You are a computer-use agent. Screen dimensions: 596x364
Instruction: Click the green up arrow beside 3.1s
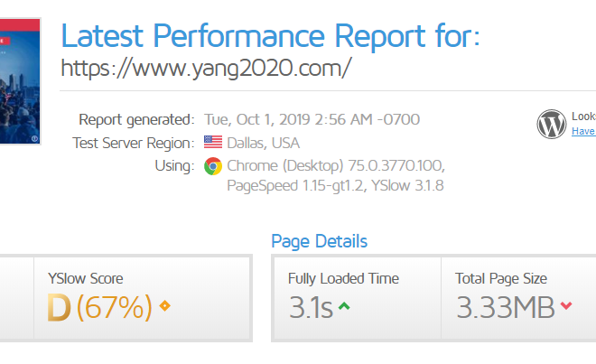(344, 306)
